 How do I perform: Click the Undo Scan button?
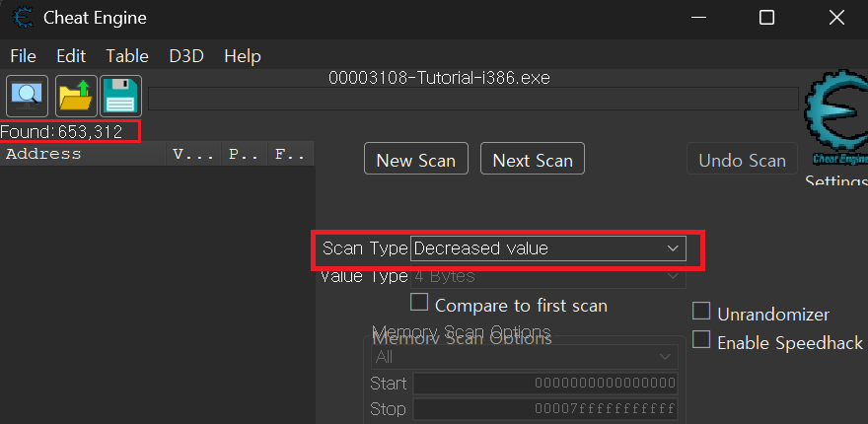742,160
